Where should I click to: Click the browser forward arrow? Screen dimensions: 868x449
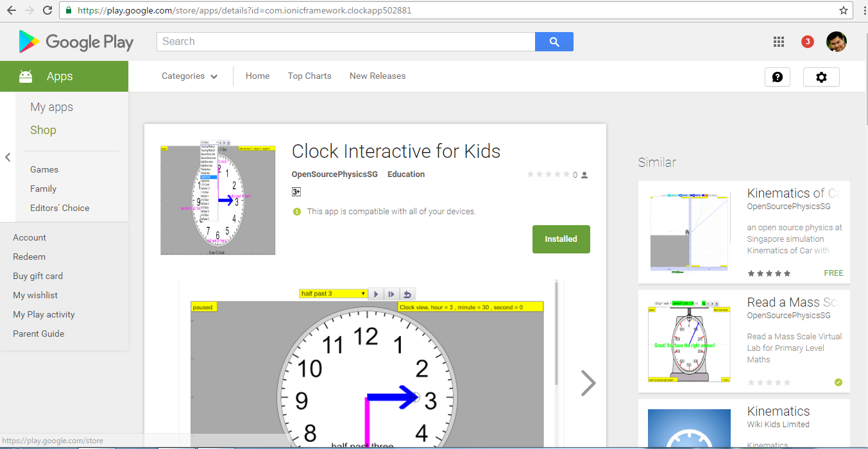(x=30, y=10)
